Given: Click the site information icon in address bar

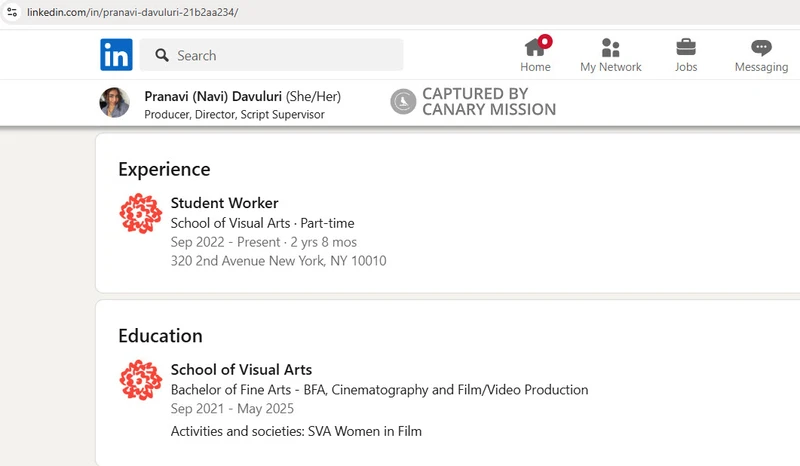Looking at the screenshot, I should tap(12, 12).
